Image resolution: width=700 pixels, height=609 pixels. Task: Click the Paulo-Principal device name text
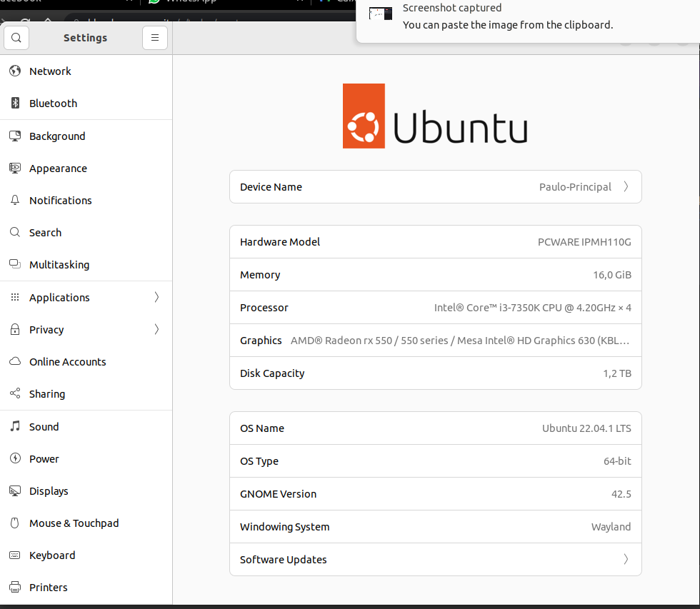575,187
